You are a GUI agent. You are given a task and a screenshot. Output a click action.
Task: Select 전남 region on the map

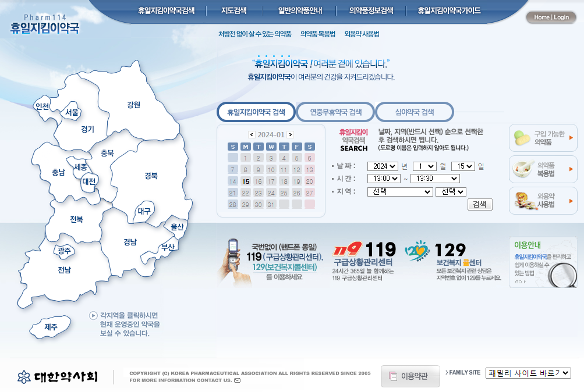click(x=64, y=270)
